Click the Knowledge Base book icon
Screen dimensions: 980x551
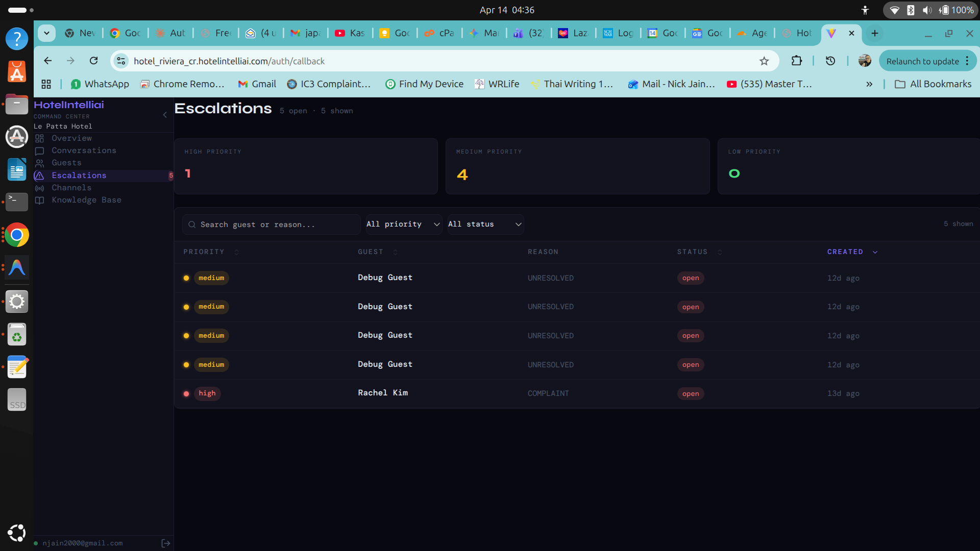[x=39, y=201]
